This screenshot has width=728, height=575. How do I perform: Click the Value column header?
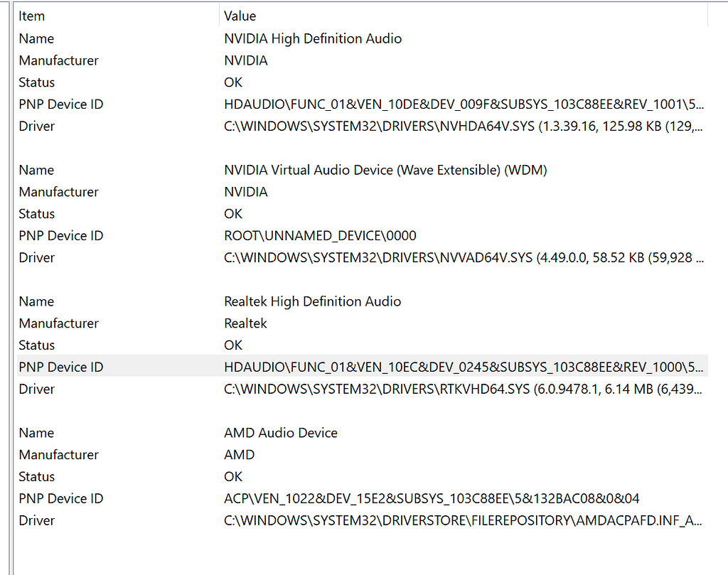(237, 16)
